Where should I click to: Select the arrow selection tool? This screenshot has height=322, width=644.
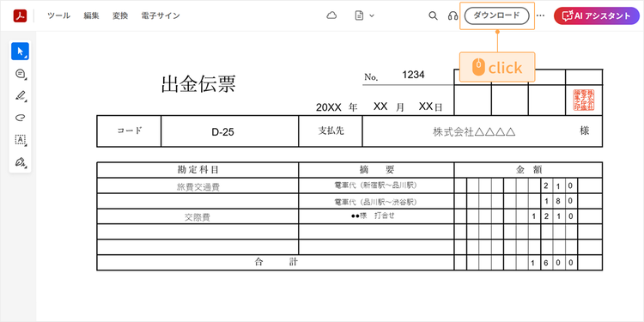click(20, 52)
